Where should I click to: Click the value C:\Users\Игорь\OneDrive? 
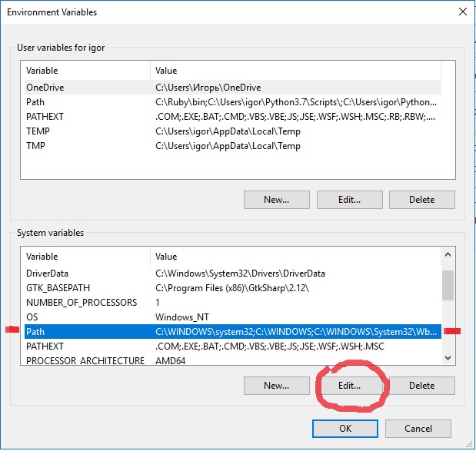208,88
